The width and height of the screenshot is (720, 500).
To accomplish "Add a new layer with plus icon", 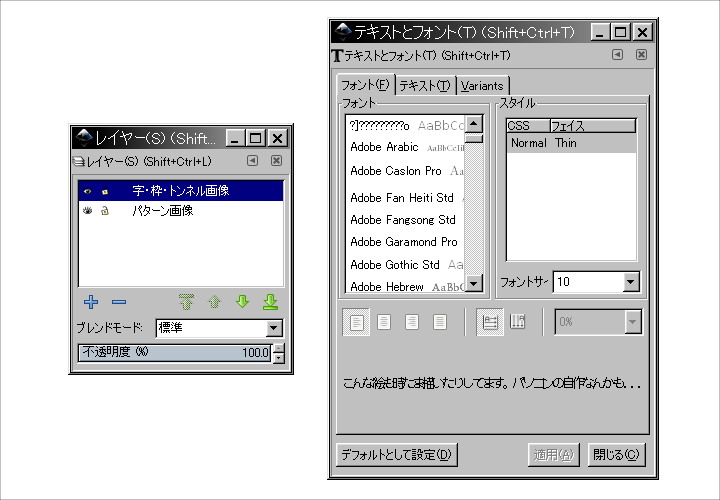I will pyautogui.click(x=91, y=302).
